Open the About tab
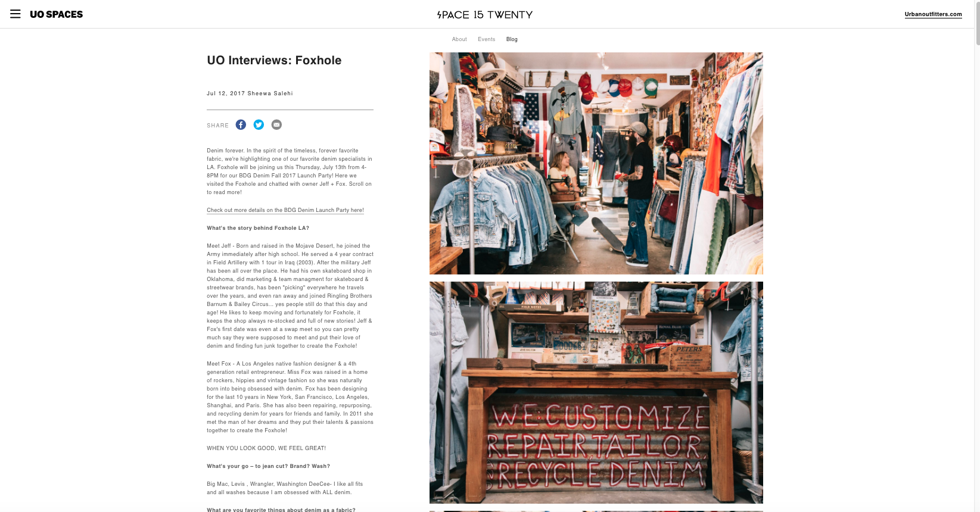 pyautogui.click(x=459, y=39)
